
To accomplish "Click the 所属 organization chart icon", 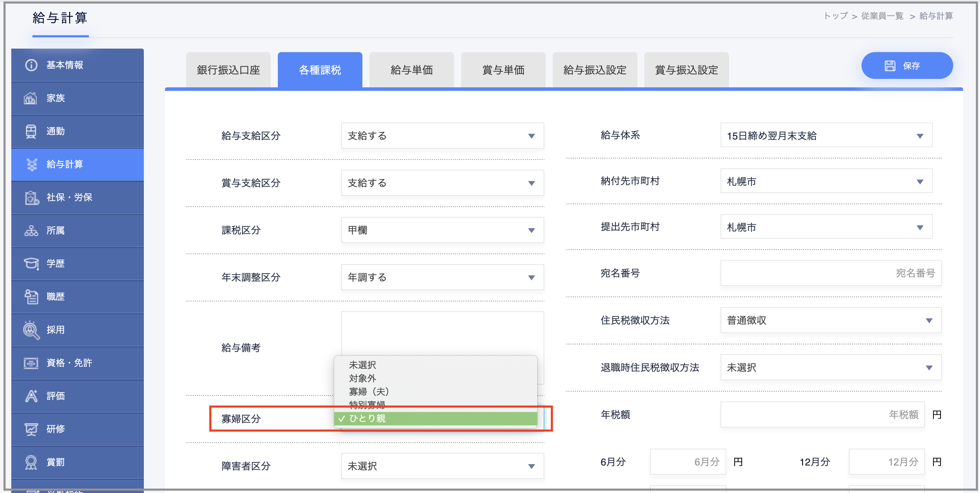I will click(x=31, y=230).
